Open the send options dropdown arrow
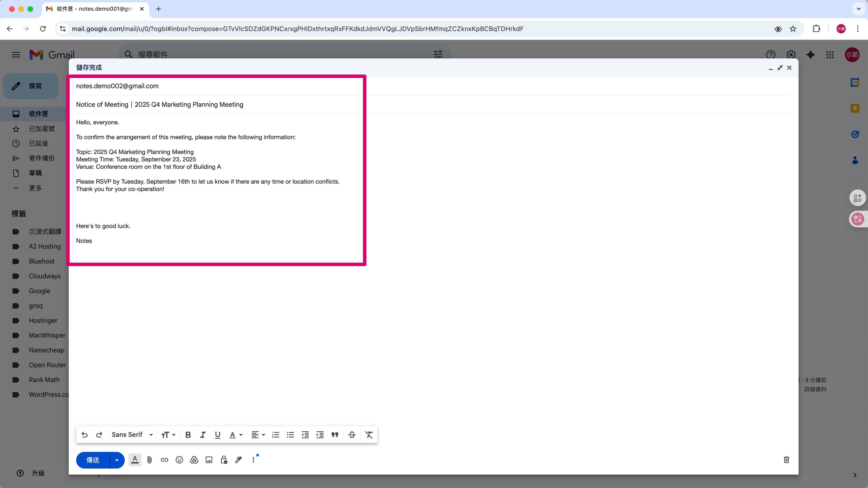This screenshot has width=868, height=488. (x=117, y=460)
